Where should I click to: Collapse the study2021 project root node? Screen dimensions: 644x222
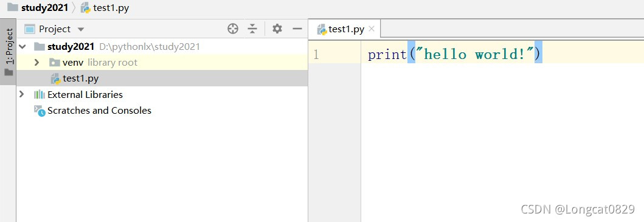pos(22,46)
